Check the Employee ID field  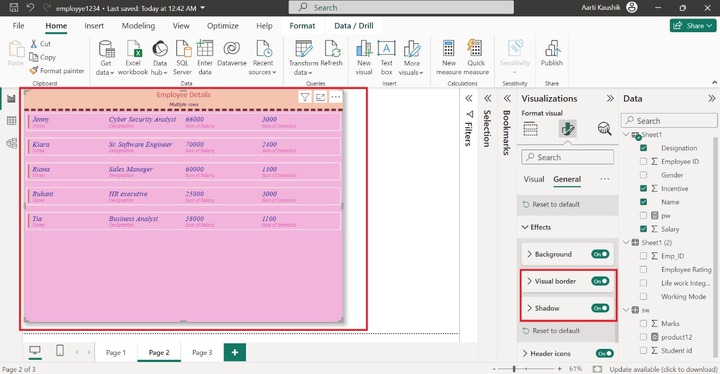click(643, 161)
